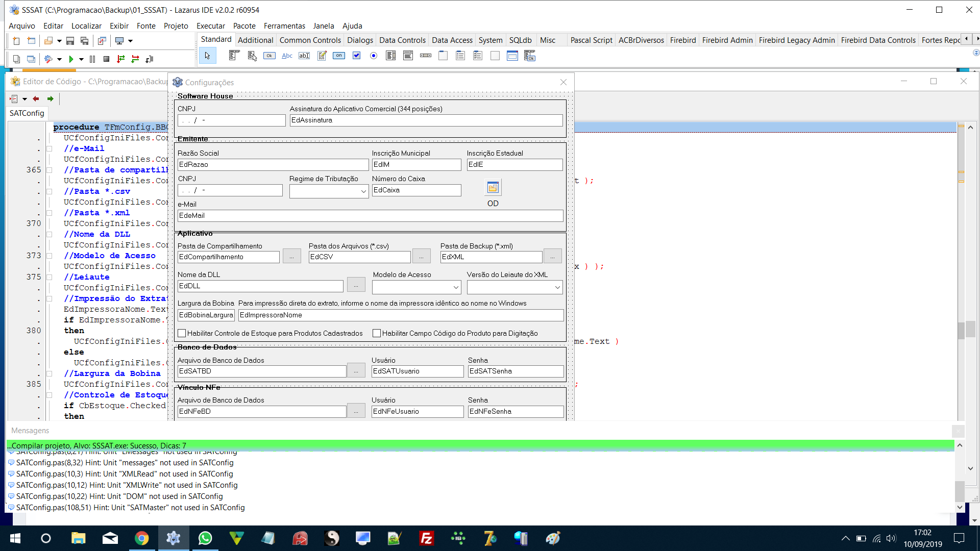Open the Projeto menu
This screenshot has width=980, height=551.
click(x=176, y=26)
